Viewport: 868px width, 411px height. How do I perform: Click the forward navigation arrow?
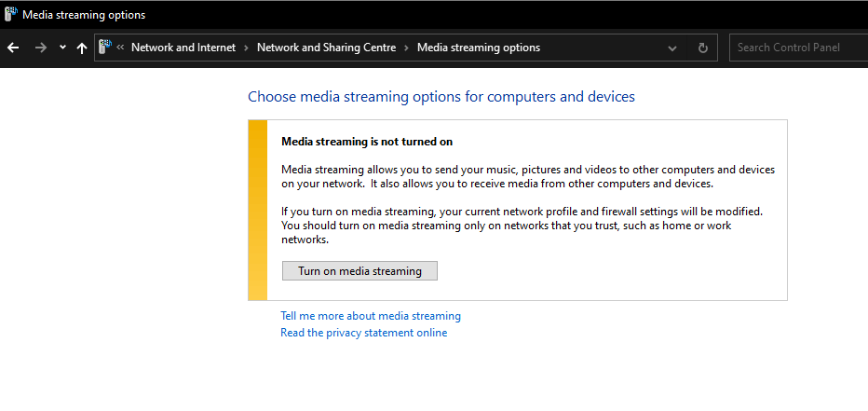[40, 48]
